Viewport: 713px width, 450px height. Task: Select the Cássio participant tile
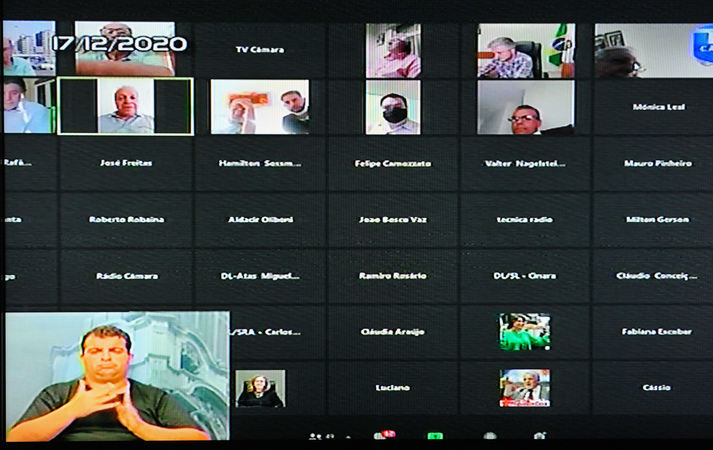(655, 388)
